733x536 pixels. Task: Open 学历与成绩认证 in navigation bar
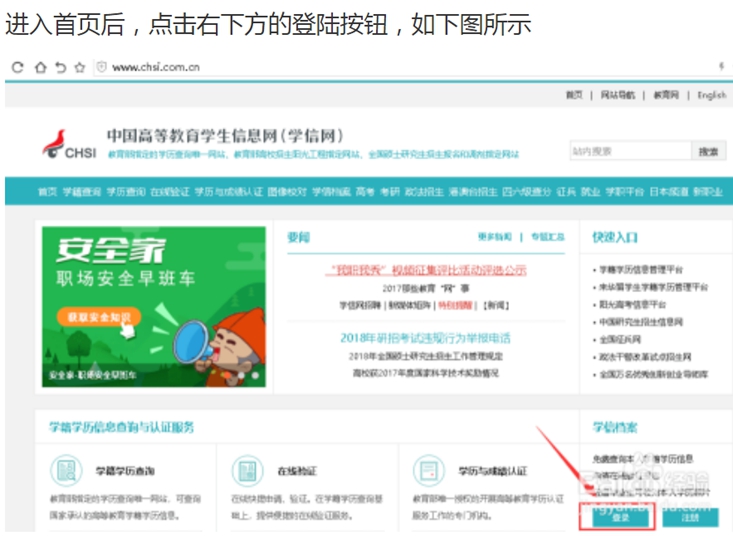coord(229,192)
